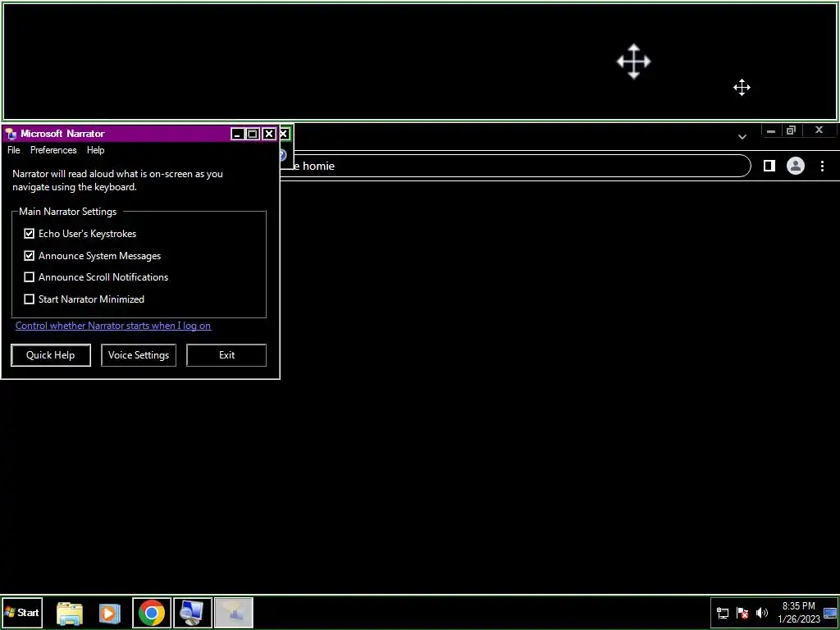
Task: Open File Explorer from the taskbar
Action: pyautogui.click(x=70, y=613)
